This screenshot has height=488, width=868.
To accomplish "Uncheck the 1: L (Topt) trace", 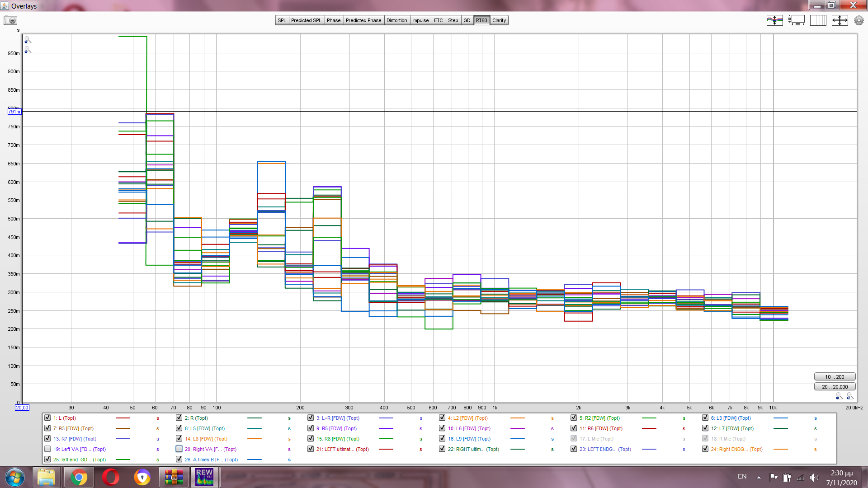I will point(47,418).
